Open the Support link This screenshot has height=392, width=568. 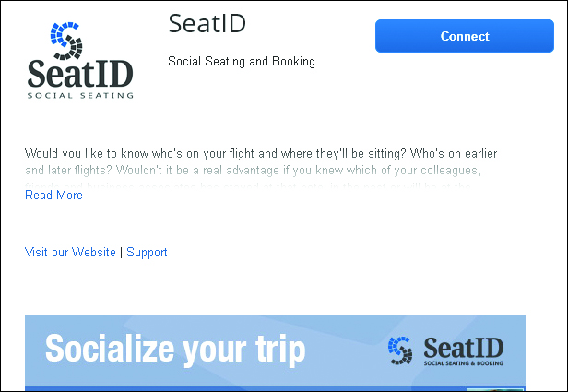[x=147, y=252]
